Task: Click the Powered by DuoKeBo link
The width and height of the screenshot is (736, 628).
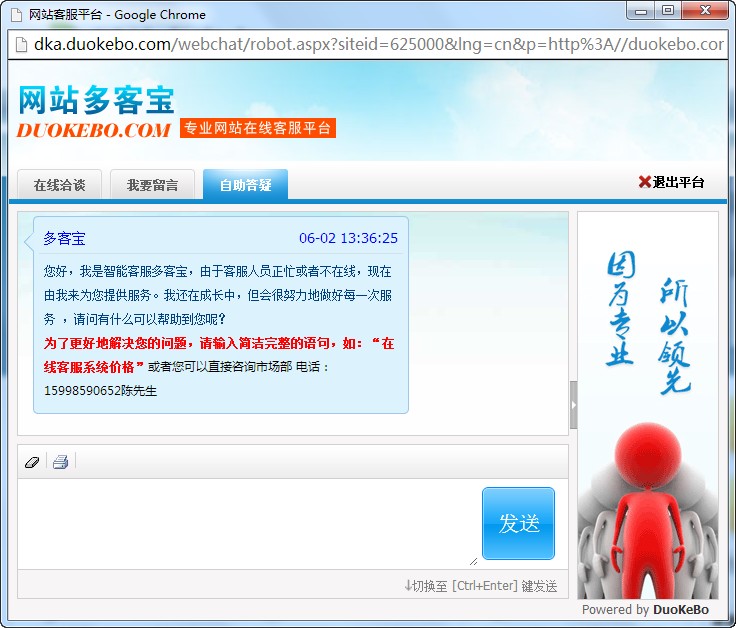Action: point(645,609)
